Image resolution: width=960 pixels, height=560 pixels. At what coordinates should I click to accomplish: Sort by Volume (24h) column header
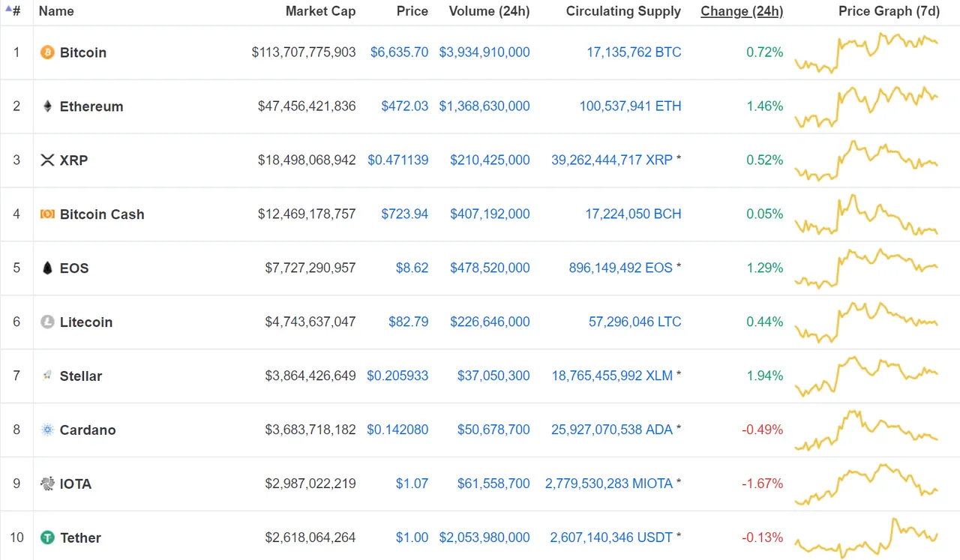click(489, 11)
